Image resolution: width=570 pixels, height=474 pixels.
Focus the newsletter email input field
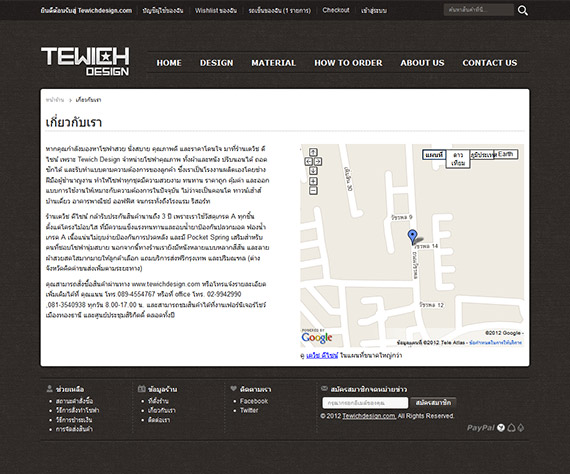click(365, 402)
